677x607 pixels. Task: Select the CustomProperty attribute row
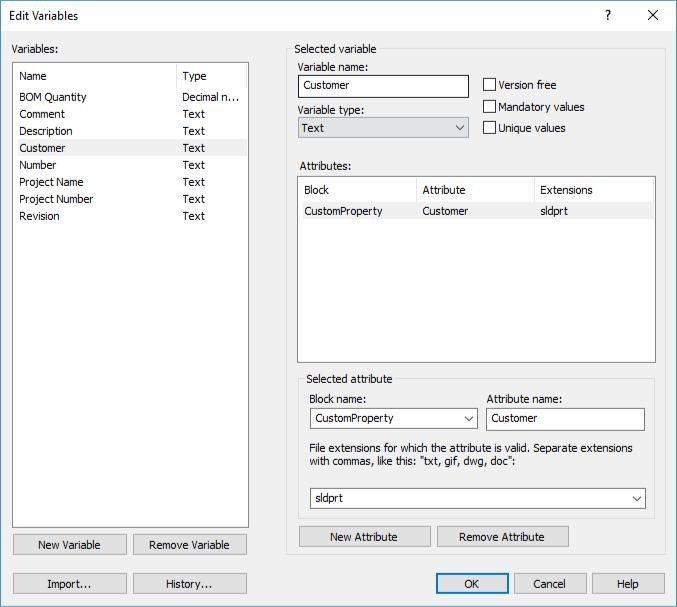pyautogui.click(x=478, y=211)
